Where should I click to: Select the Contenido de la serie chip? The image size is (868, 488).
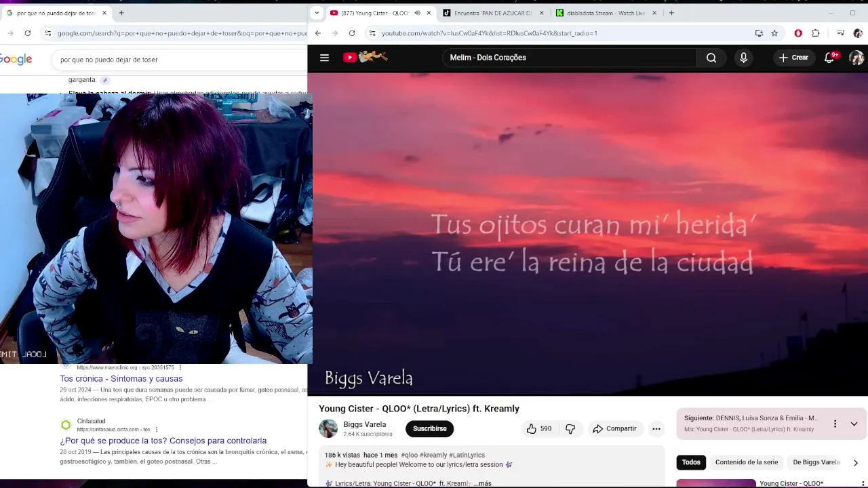point(747,462)
